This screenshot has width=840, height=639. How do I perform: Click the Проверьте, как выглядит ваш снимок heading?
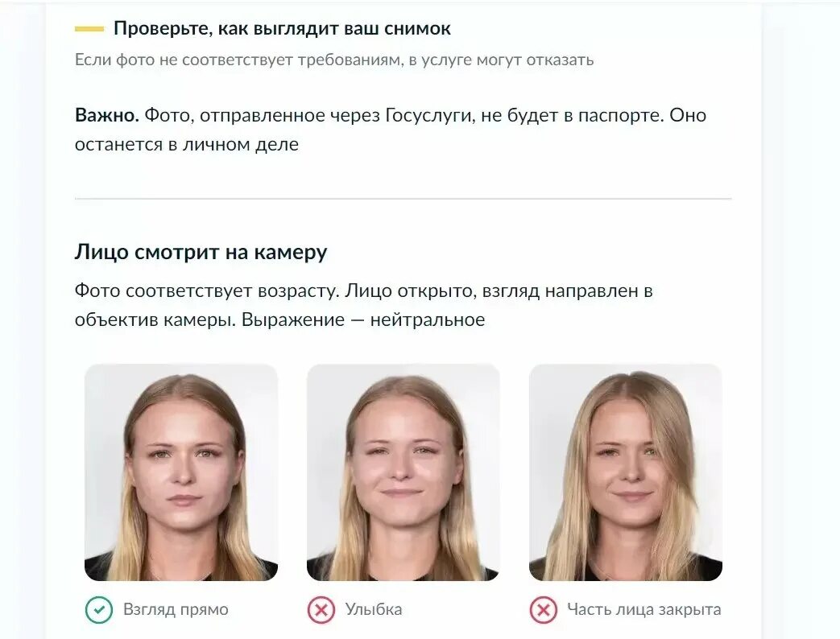click(x=283, y=28)
